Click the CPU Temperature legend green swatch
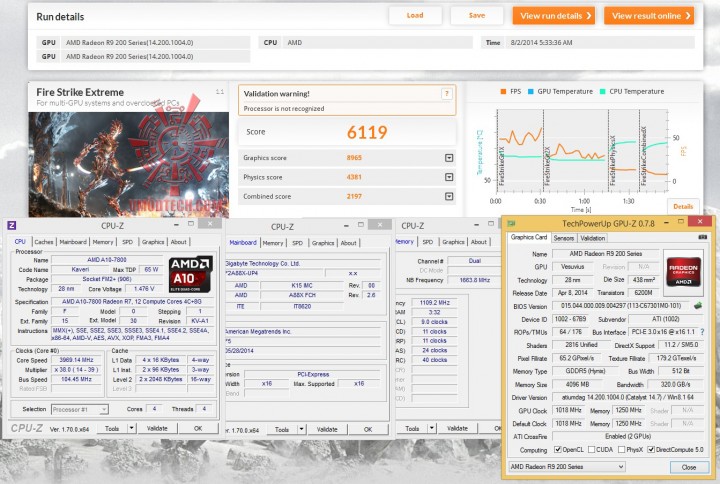The height and width of the screenshot is (484, 720). [x=602, y=91]
